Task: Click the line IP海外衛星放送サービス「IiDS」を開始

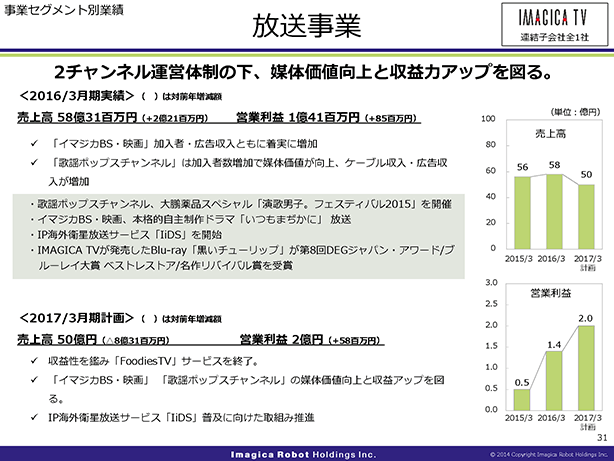Action: tap(126, 235)
